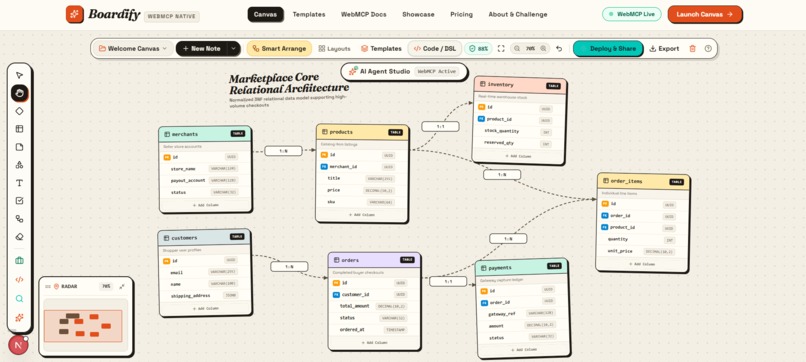The height and width of the screenshot is (362, 806).
Task: Choose the diamond shape tool
Action: point(20,111)
